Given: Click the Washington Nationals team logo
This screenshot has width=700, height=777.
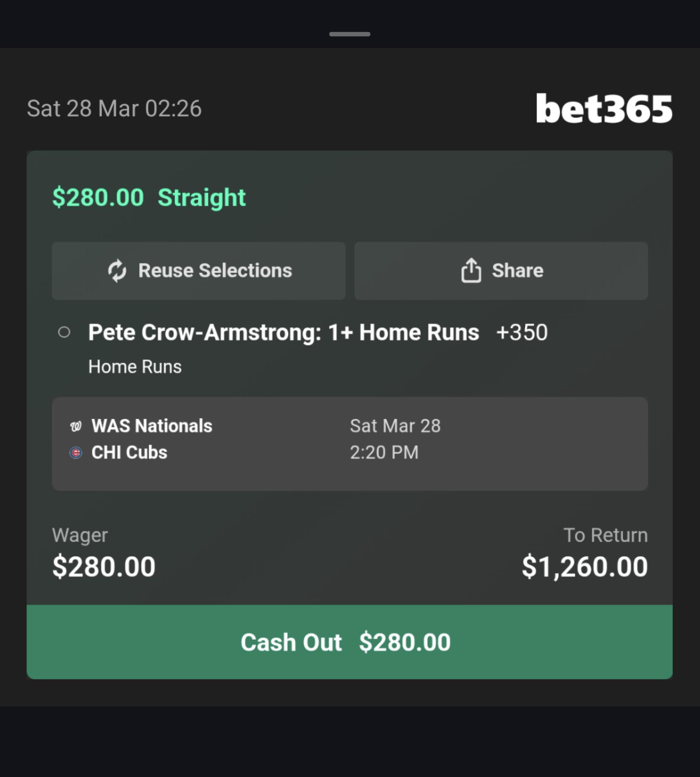Looking at the screenshot, I should coord(76,426).
